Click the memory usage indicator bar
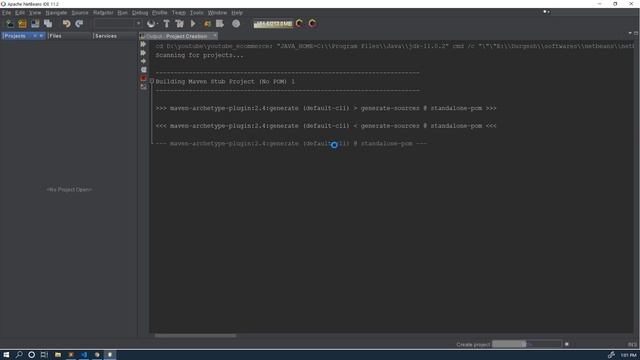This screenshot has height=360, width=640. coord(273,24)
